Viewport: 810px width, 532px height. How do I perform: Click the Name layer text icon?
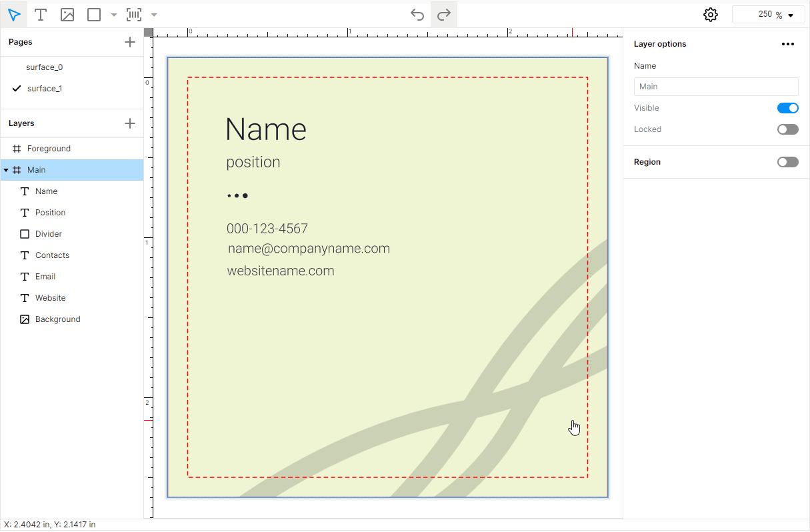pos(25,191)
